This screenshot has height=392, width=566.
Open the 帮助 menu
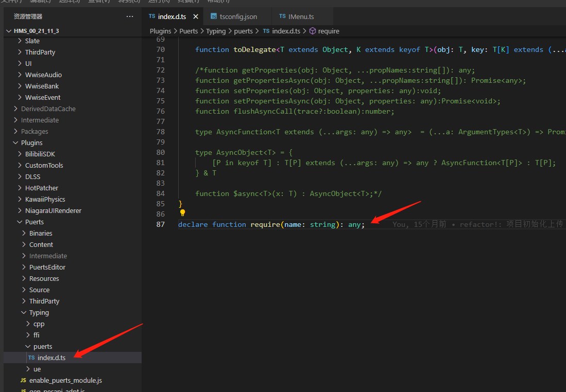tap(218, 2)
